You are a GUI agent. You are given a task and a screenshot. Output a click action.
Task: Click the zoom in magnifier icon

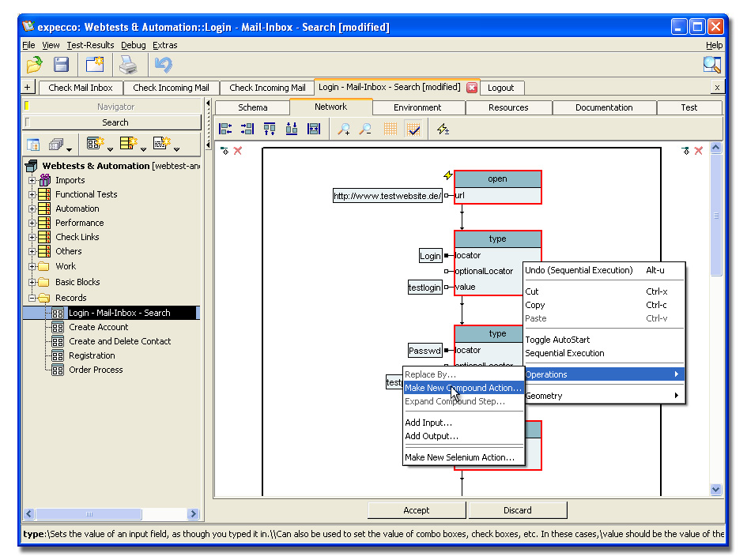344,129
